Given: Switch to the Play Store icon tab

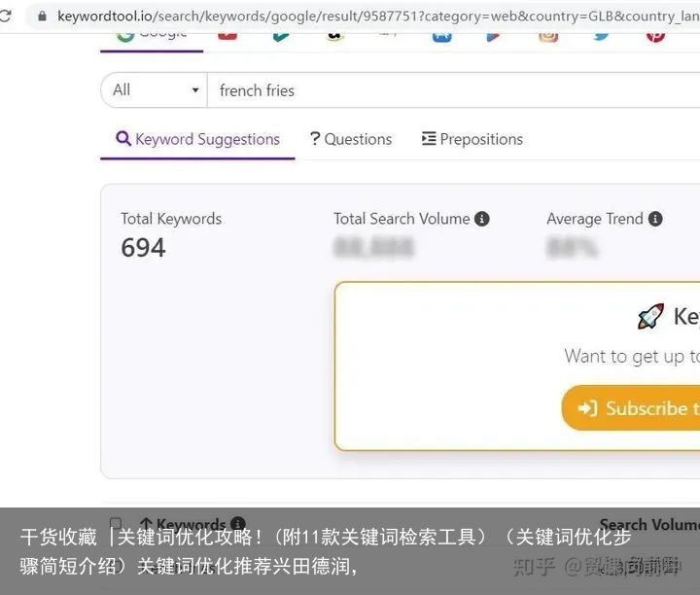Looking at the screenshot, I should pyautogui.click(x=492, y=37).
